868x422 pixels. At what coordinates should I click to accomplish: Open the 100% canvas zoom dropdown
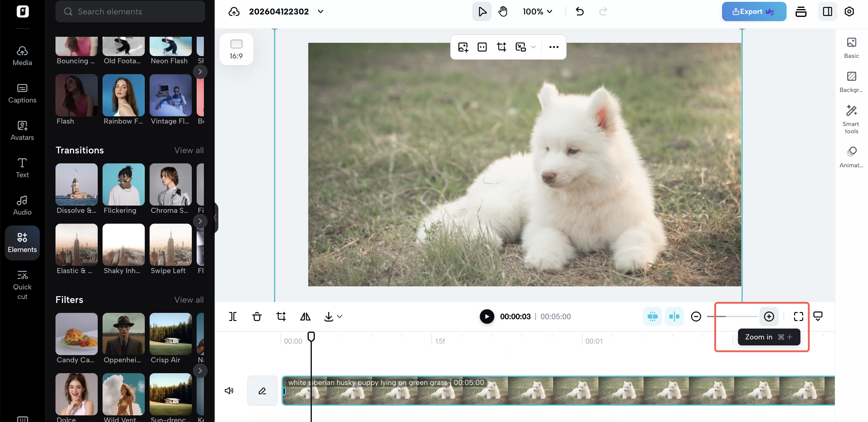(537, 11)
